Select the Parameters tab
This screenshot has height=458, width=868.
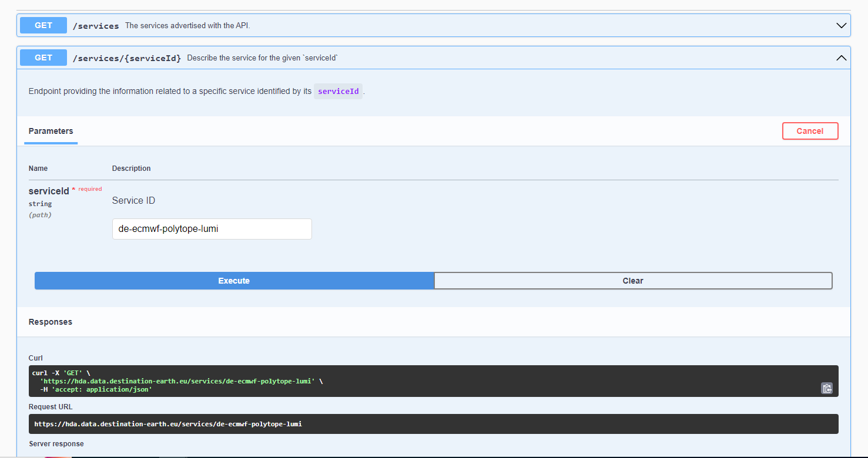[x=51, y=131]
